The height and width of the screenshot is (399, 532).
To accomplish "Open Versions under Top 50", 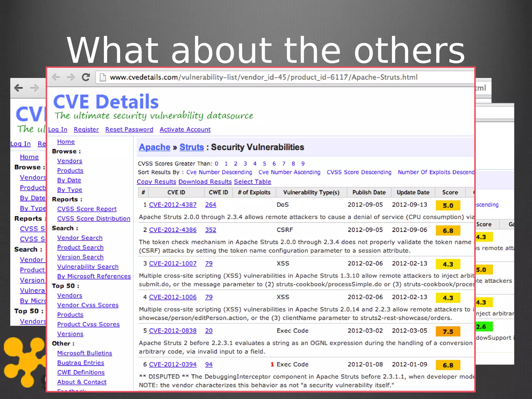I will point(70,334).
